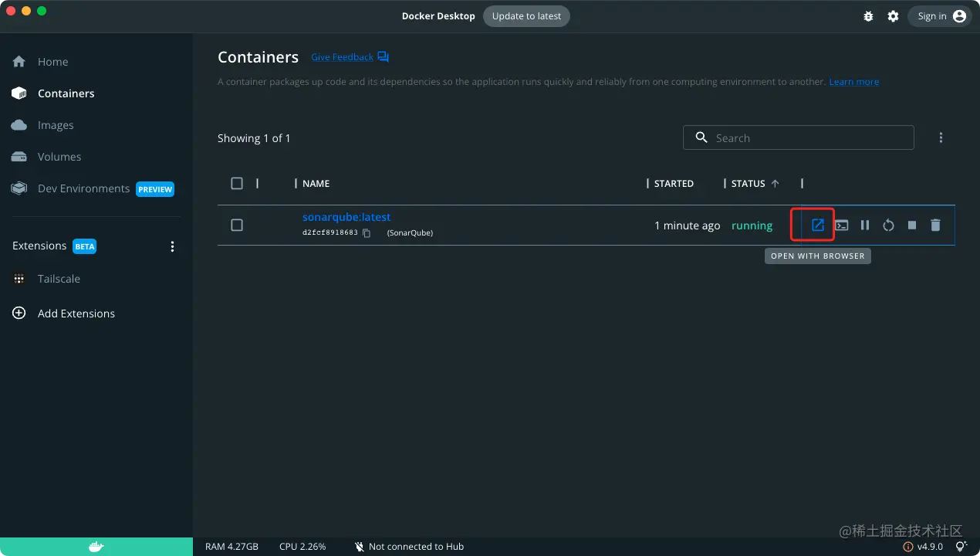The image size is (980, 556).
Task: Open Docker Desktop settings gear
Action: (893, 16)
